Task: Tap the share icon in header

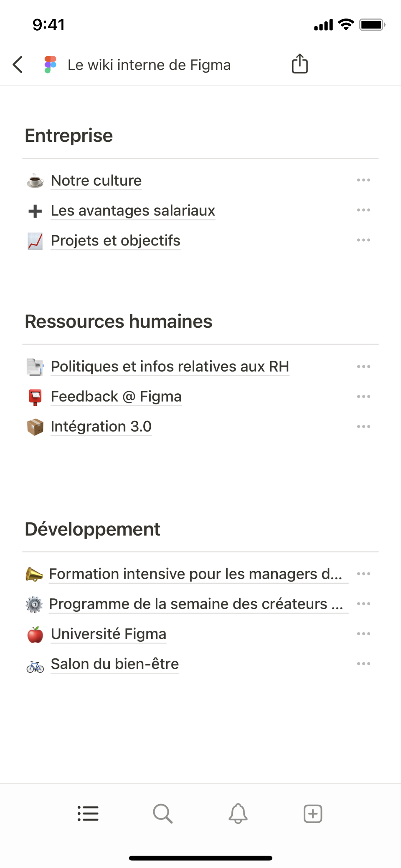Action: (x=299, y=64)
